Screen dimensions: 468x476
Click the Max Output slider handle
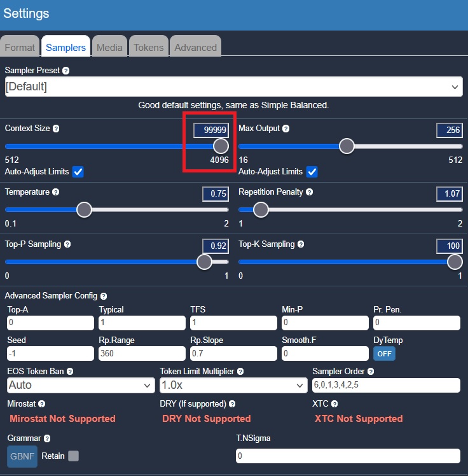(x=347, y=146)
